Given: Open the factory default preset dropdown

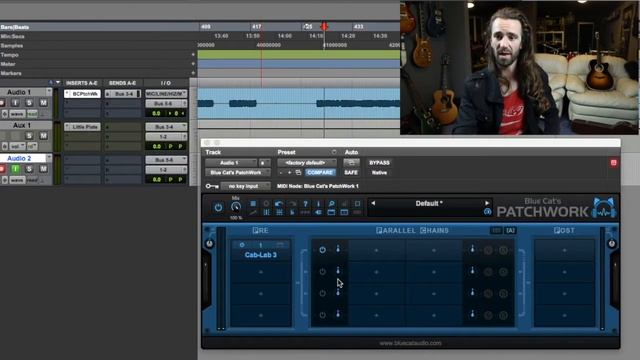Looking at the screenshot, I should pos(307,163).
